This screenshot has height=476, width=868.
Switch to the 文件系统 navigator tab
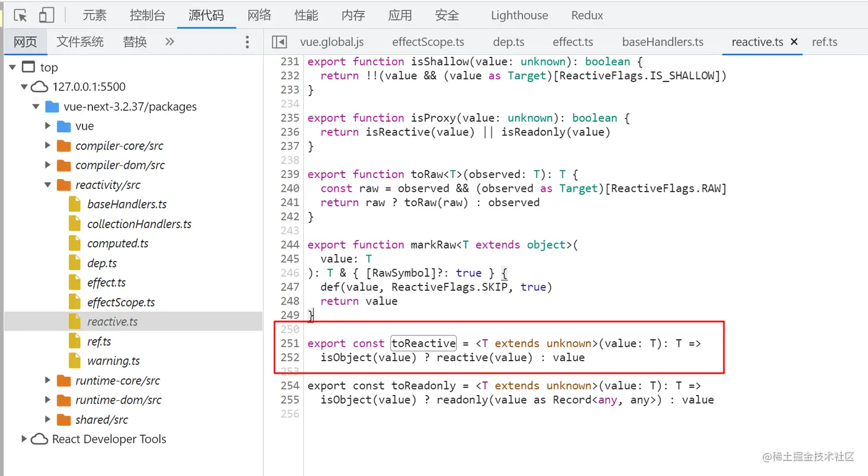(80, 42)
